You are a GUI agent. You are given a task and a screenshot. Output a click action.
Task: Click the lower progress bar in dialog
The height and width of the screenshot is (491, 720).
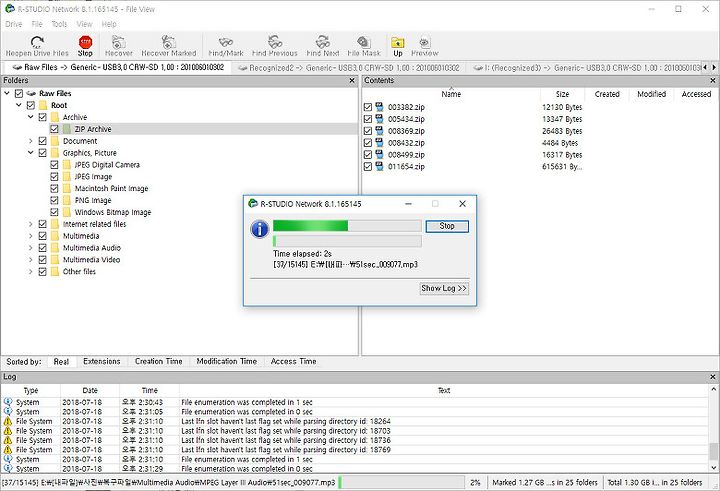(x=347, y=241)
